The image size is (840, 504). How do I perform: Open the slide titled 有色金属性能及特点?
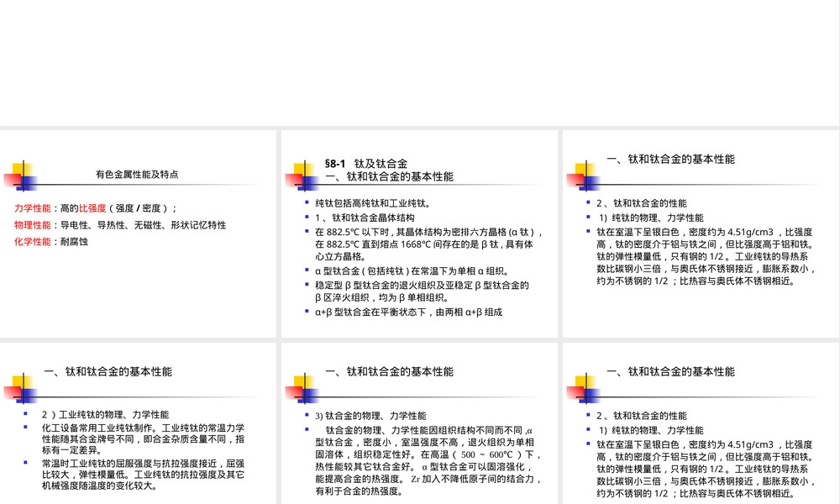click(139, 234)
